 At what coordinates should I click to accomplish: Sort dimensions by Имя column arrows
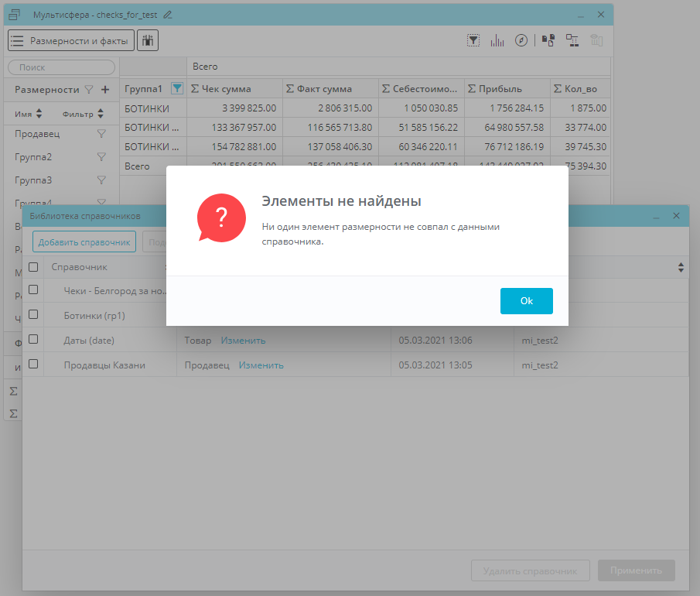[39, 114]
